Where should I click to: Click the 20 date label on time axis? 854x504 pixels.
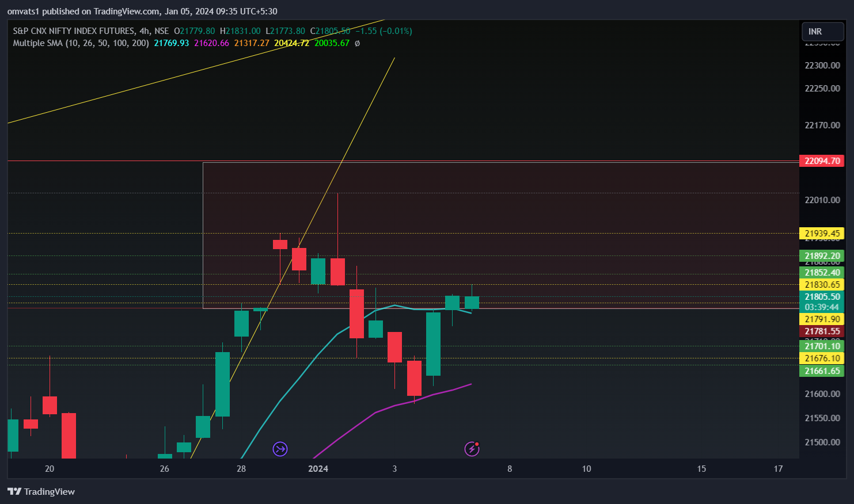pos(50,469)
